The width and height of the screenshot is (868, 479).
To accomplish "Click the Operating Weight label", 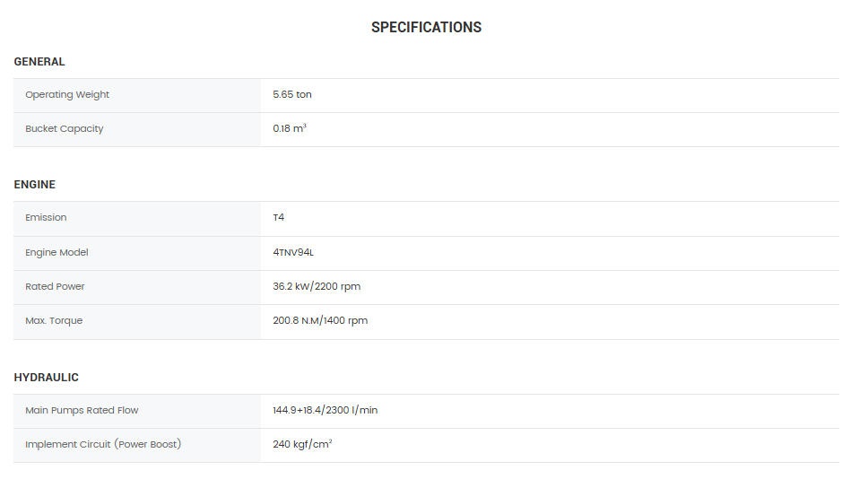I will (67, 95).
